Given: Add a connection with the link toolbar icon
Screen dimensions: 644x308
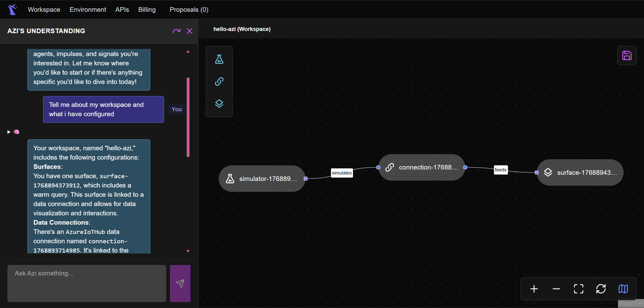Looking at the screenshot, I should [x=219, y=81].
